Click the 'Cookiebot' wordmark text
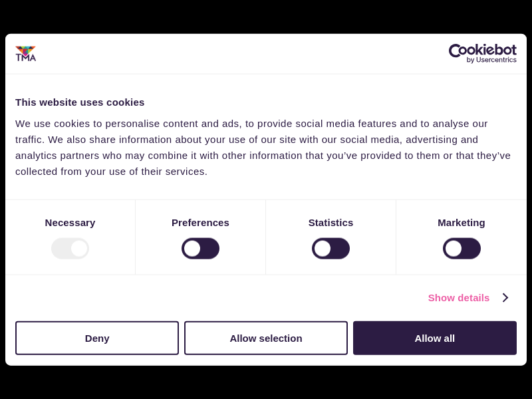 [x=483, y=50]
